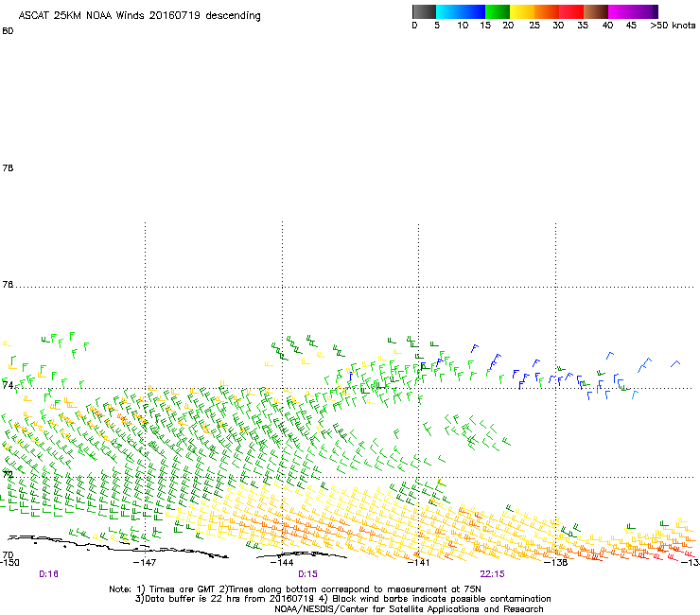This screenshot has width=700, height=615.
Task: Click the latitude axis label '78'
Action: 8,167
